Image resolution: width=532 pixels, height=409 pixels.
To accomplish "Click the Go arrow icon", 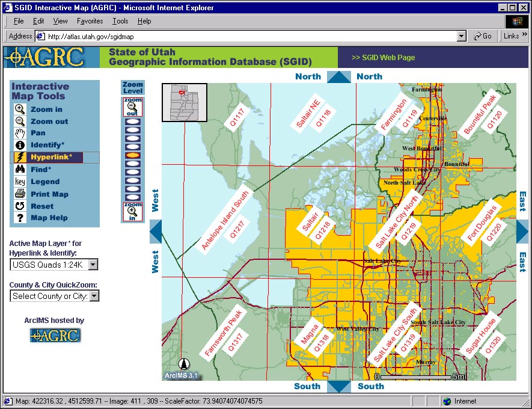I will [x=477, y=36].
